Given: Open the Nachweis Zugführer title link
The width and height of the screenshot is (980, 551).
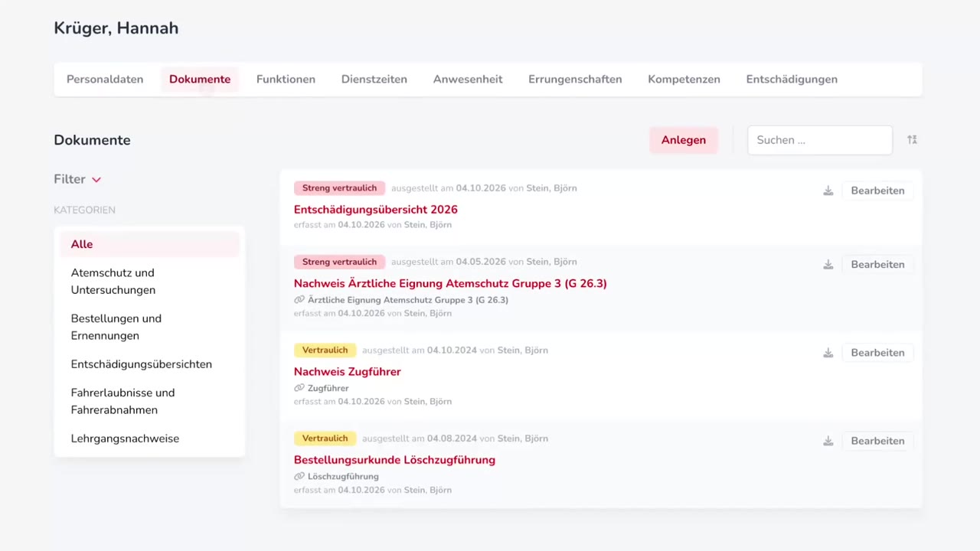Looking at the screenshot, I should coord(348,372).
